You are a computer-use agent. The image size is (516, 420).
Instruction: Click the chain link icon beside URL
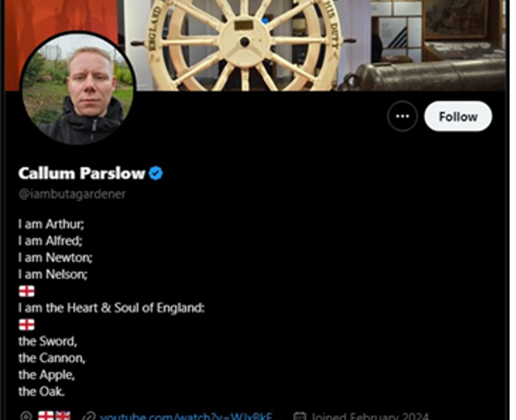(x=89, y=416)
